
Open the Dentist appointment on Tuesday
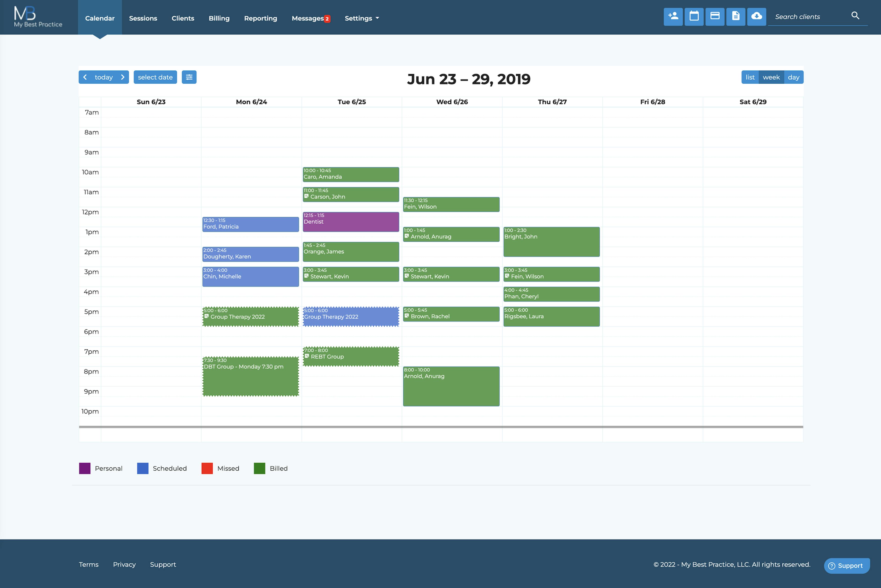tap(350, 222)
